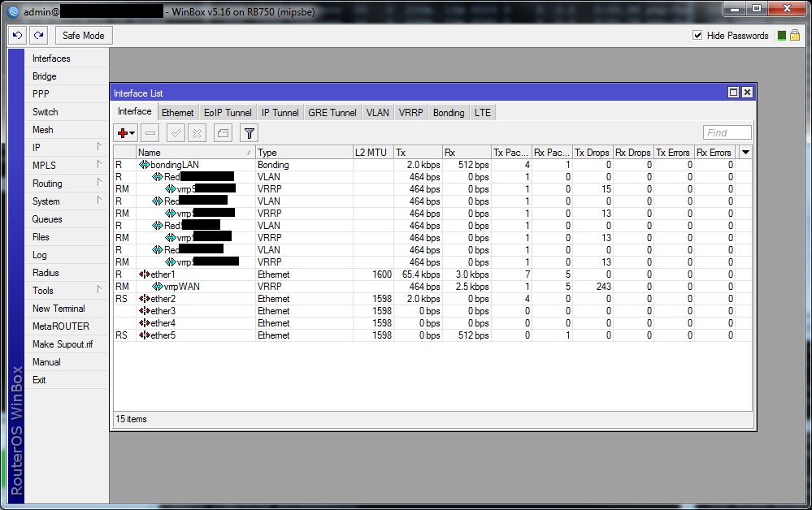The width and height of the screenshot is (812, 510).
Task: Click the undo arrow icon
Action: [x=16, y=35]
